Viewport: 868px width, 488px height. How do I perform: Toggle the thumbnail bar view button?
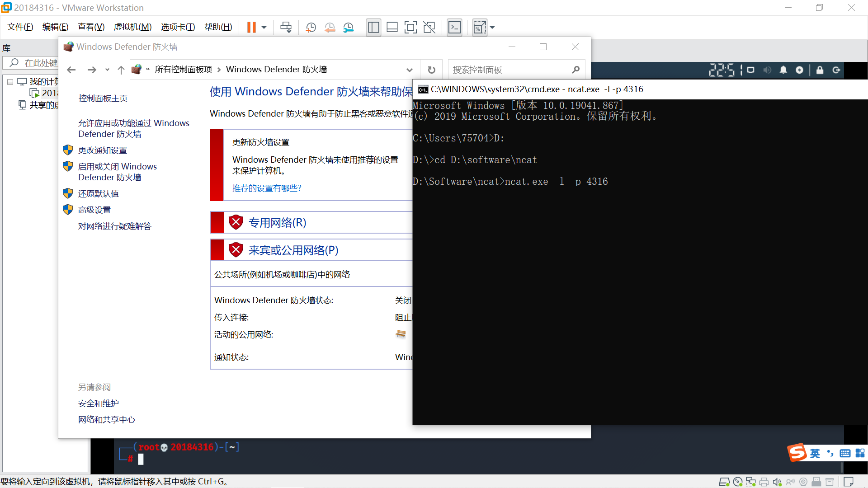(392, 28)
